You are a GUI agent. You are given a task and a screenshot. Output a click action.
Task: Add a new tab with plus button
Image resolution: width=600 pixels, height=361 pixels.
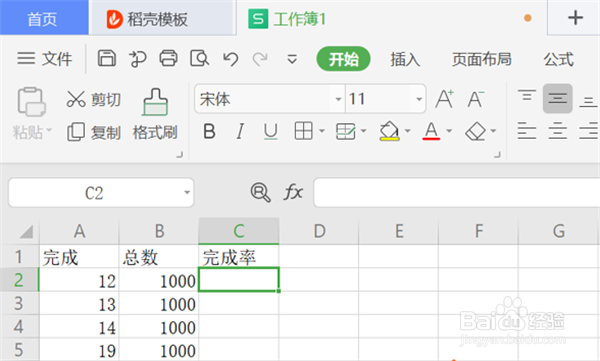pos(575,18)
